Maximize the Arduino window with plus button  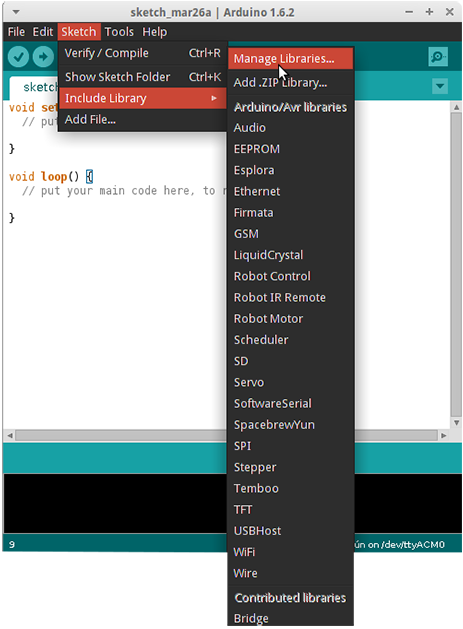tap(429, 12)
